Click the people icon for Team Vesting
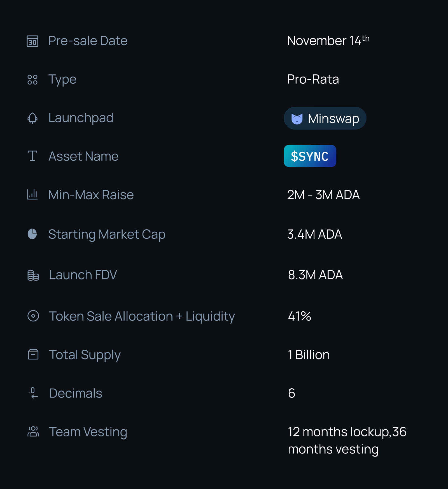448x489 pixels. pos(33,431)
